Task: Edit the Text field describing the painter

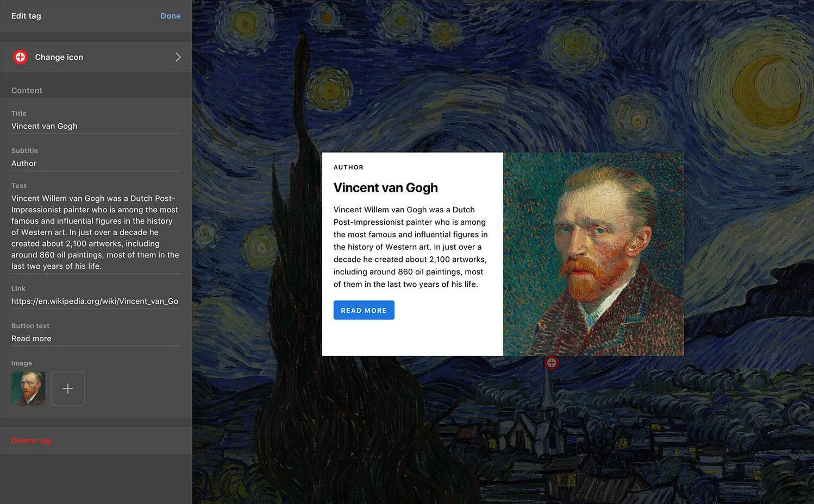Action: point(96,232)
